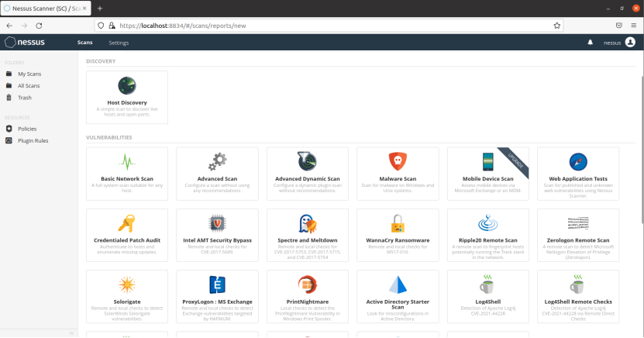Click the Credentialed Patch Audit title text

pyautogui.click(x=127, y=240)
